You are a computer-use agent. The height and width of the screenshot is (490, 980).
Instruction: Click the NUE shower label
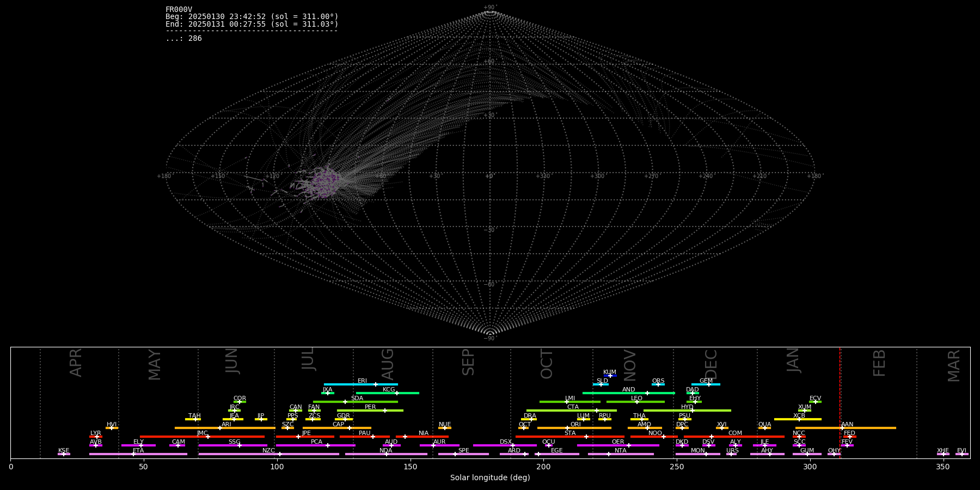pyautogui.click(x=445, y=424)
